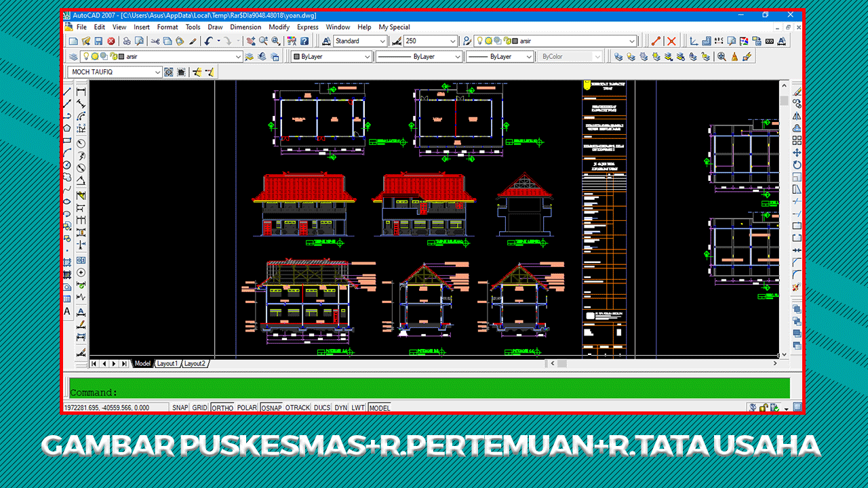Image resolution: width=868 pixels, height=488 pixels.
Task: Click the Erase tool in Modify toolbar
Action: 797,91
